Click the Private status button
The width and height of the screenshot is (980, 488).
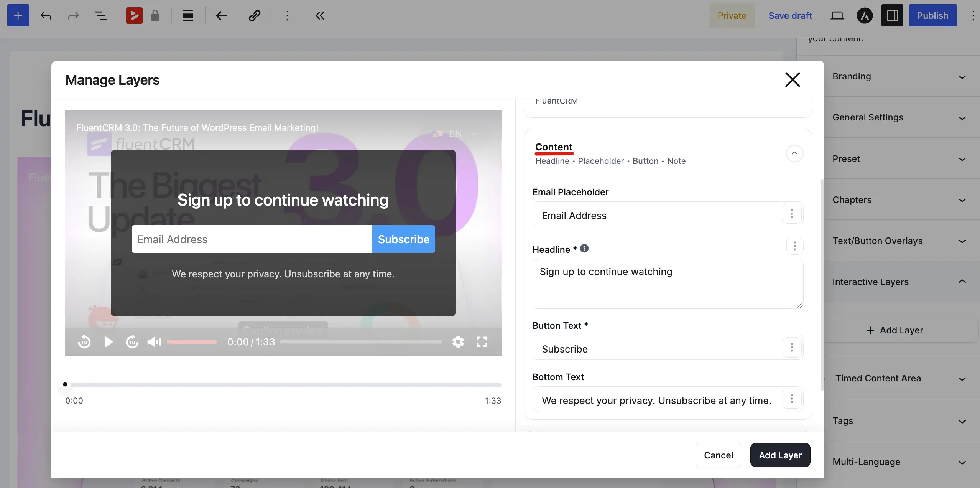(x=732, y=15)
